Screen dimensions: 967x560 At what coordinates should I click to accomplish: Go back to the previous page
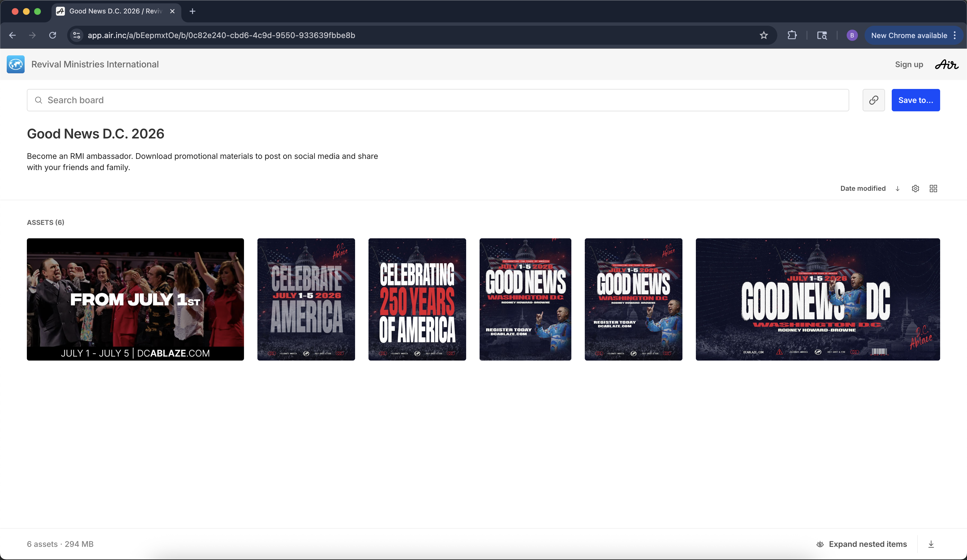pyautogui.click(x=12, y=35)
